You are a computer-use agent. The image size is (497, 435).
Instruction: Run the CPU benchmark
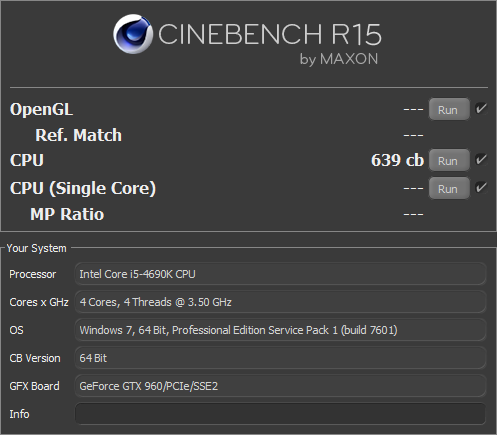(449, 160)
